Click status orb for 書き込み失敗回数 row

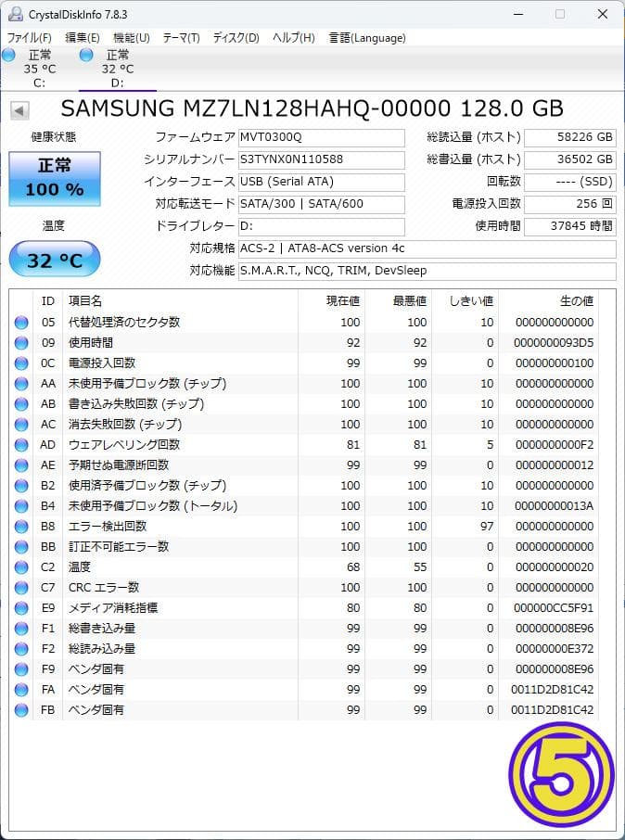point(21,404)
